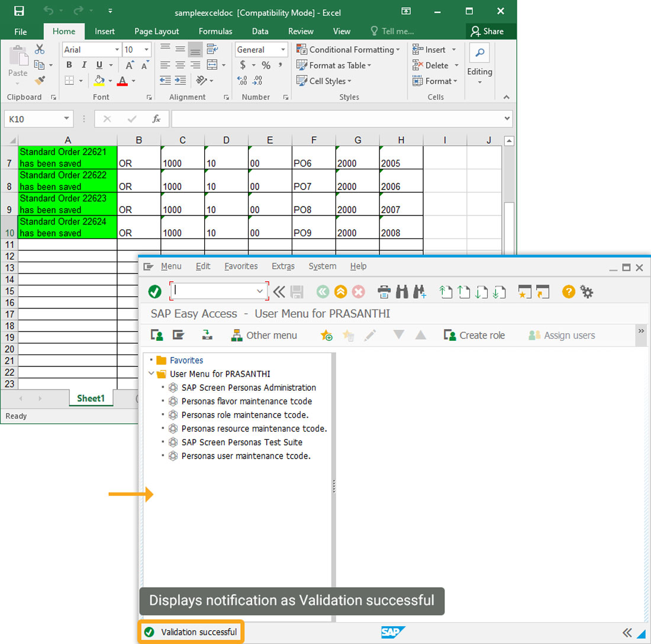Open the font size 10 dropdown
Image resolution: width=651 pixels, height=644 pixels.
(x=146, y=49)
